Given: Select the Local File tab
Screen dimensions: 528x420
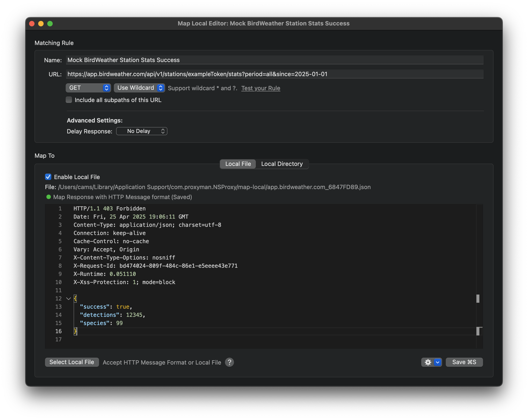Looking at the screenshot, I should (x=238, y=164).
